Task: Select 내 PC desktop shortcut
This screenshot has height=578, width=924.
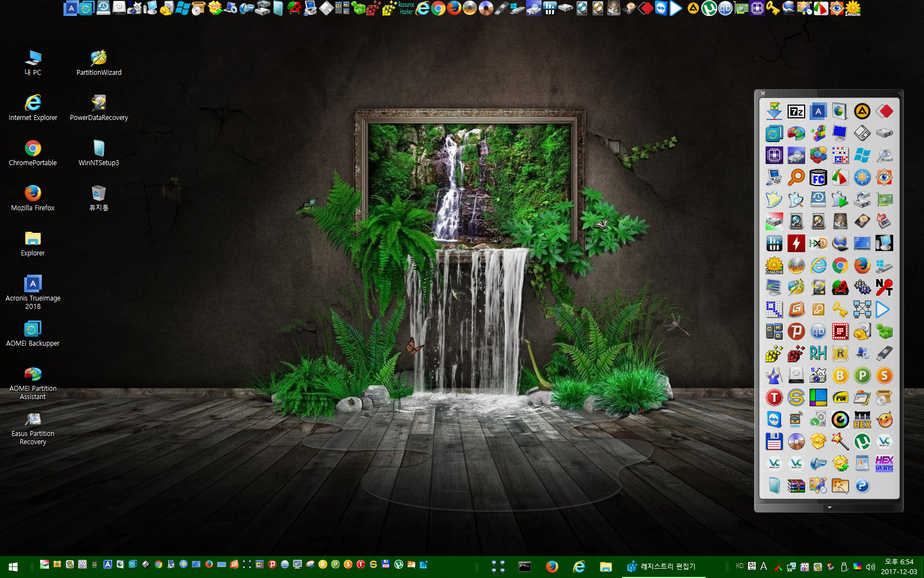Action: point(33,63)
